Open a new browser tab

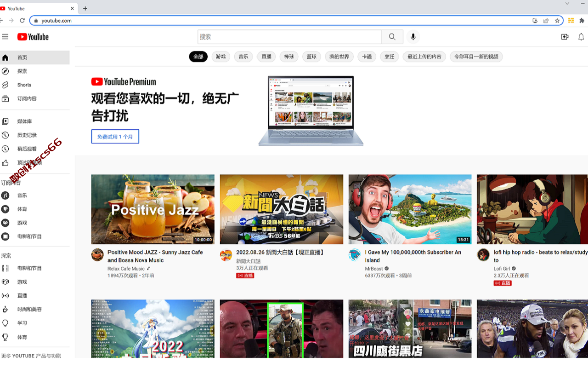click(85, 8)
